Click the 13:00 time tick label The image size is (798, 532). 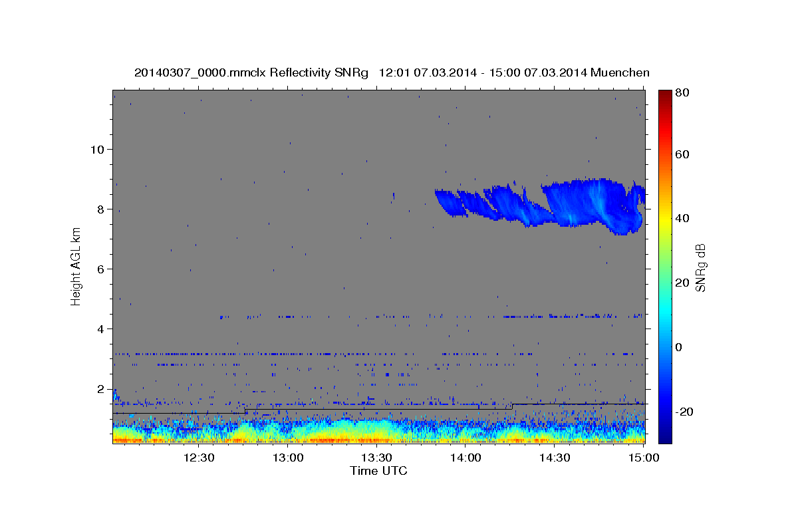tap(288, 458)
